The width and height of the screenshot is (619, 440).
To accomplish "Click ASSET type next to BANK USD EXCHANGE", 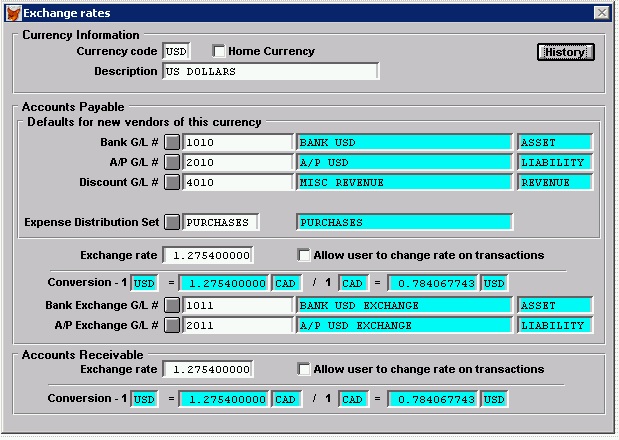I will pos(555,305).
